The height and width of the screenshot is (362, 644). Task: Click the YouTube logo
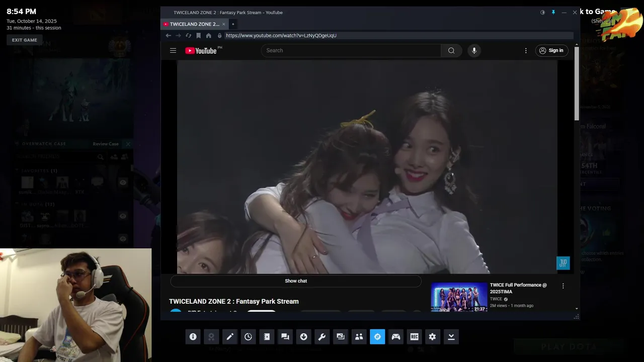point(201,50)
